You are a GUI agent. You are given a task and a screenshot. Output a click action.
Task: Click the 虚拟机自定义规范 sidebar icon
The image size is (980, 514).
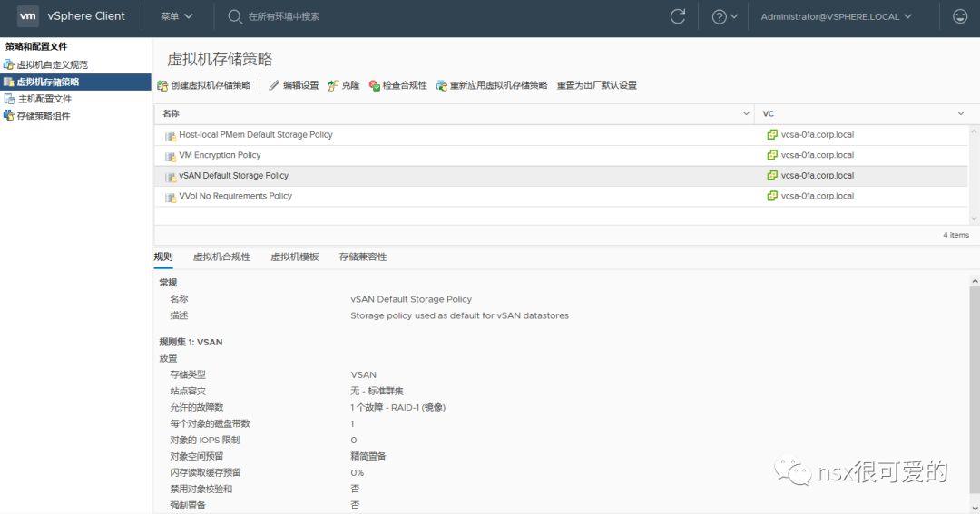point(9,64)
